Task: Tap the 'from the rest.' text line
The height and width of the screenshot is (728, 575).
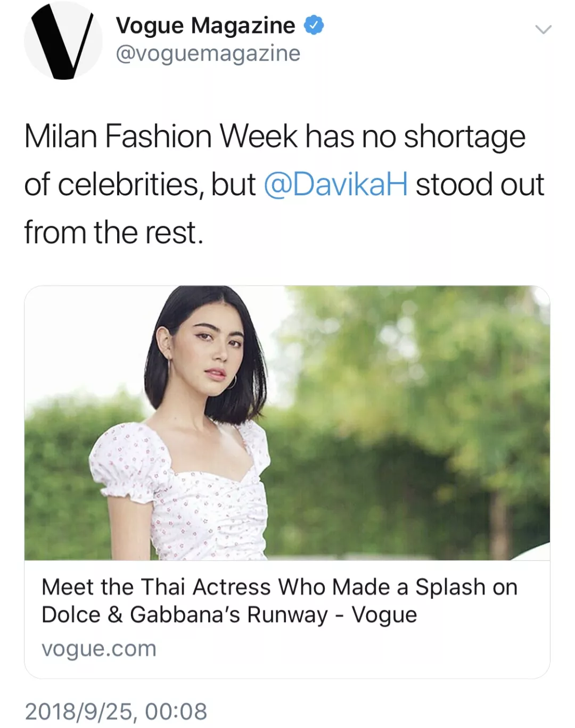Action: click(113, 233)
